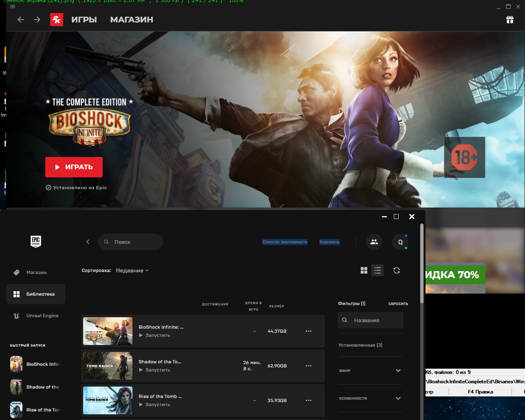This screenshot has height=420, width=525.
Task: Click the Rise of the Tomb Raider thumbnail
Action: pyautogui.click(x=108, y=400)
